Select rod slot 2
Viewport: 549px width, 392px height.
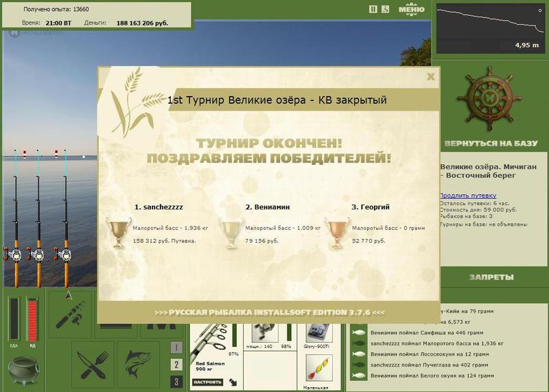[176, 365]
